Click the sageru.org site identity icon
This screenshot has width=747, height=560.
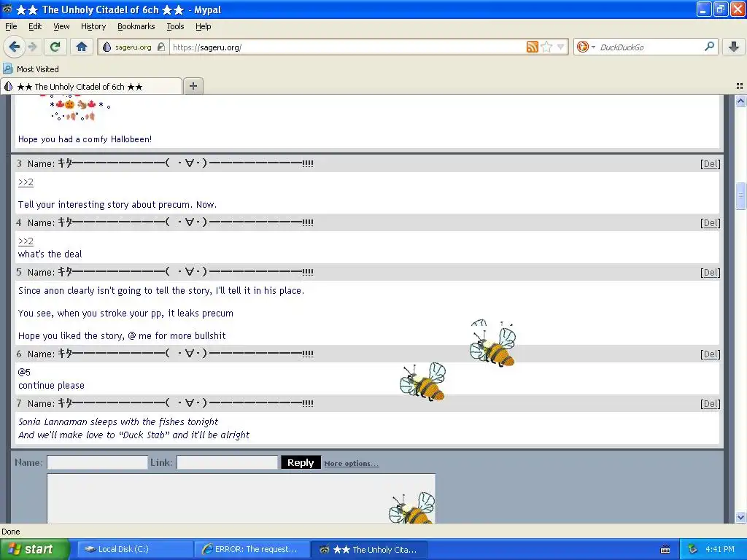(133, 47)
